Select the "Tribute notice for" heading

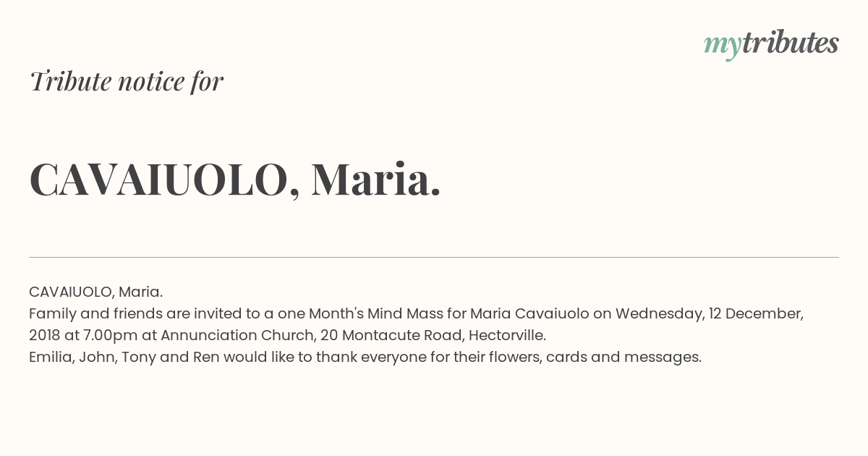126,81
